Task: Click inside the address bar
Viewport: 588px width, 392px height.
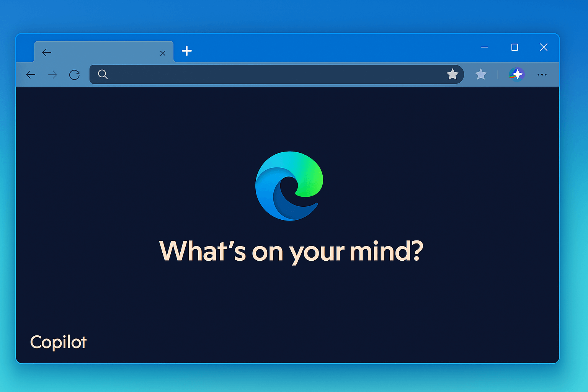Action: pyautogui.click(x=268, y=74)
